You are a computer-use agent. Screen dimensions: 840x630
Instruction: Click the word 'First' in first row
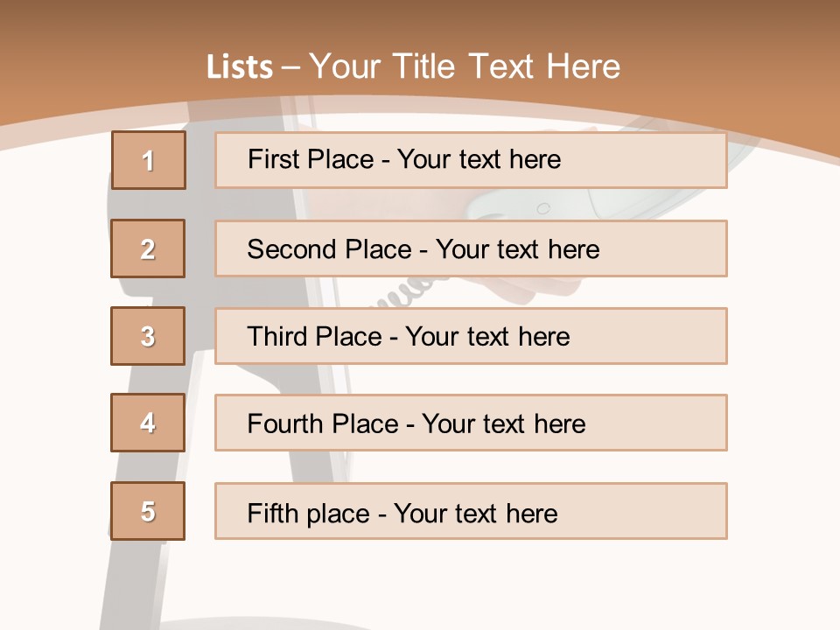click(x=270, y=159)
